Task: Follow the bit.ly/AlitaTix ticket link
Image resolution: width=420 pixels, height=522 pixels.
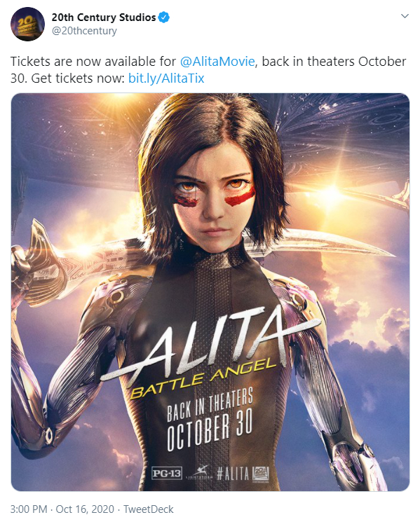Action: (x=166, y=78)
